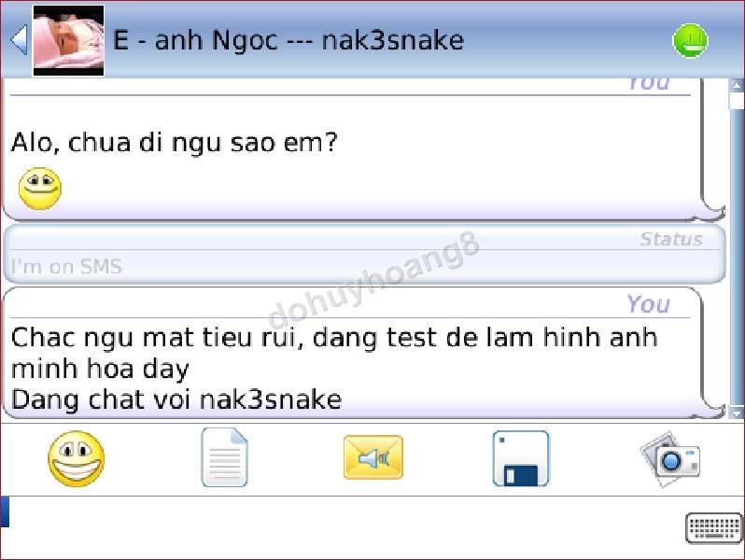
Task: Open contact avatar photo of baby
Action: coord(68,40)
